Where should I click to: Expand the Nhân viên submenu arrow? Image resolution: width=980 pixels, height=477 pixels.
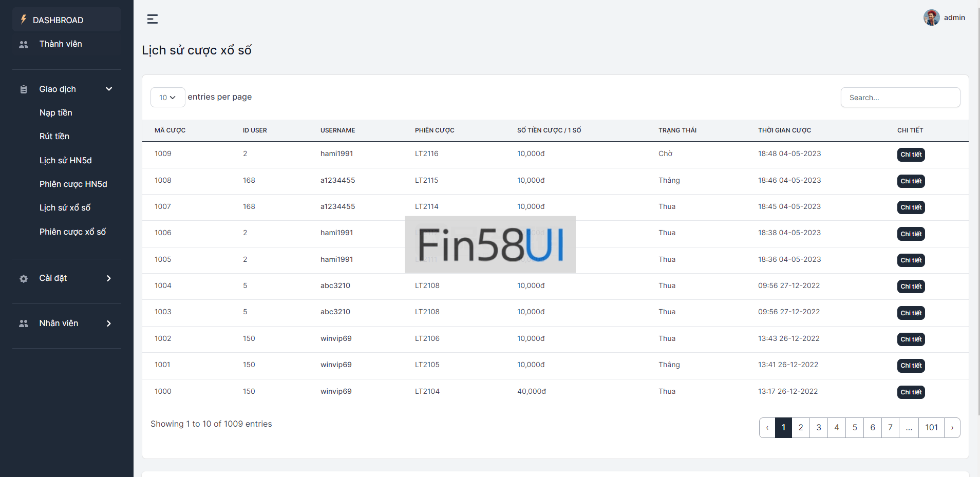point(109,323)
